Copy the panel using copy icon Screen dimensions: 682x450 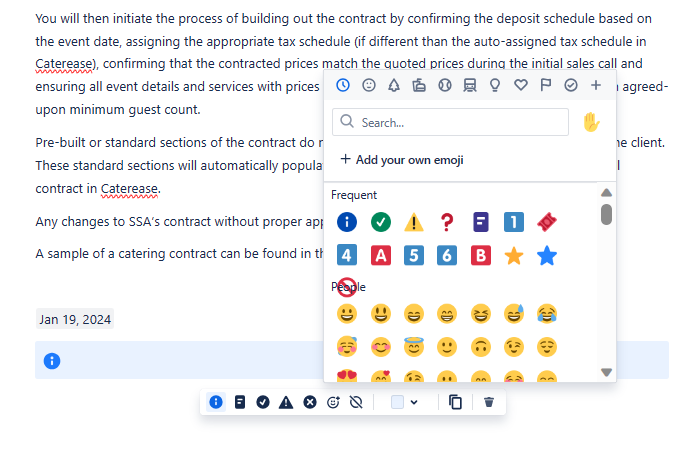455,402
